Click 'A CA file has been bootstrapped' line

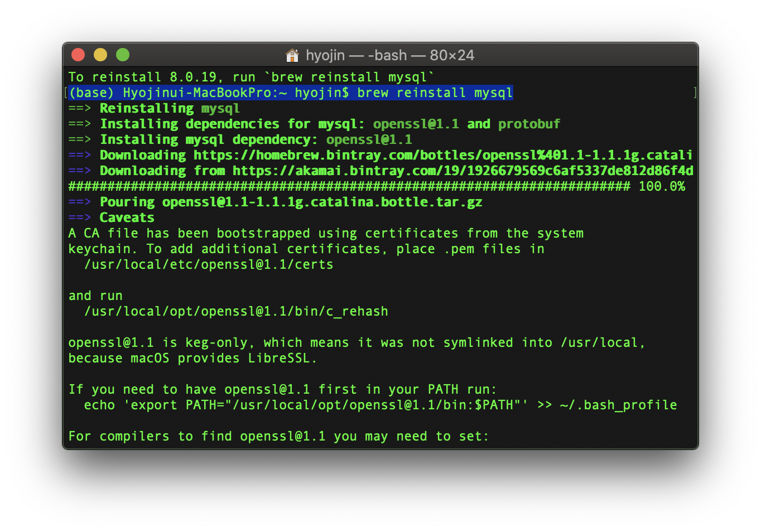pyautogui.click(x=326, y=233)
